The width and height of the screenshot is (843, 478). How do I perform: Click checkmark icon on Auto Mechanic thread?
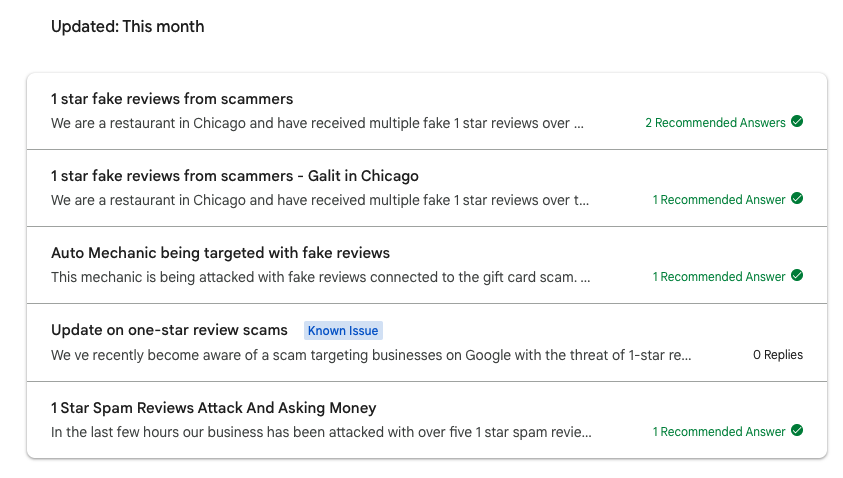[x=797, y=275]
